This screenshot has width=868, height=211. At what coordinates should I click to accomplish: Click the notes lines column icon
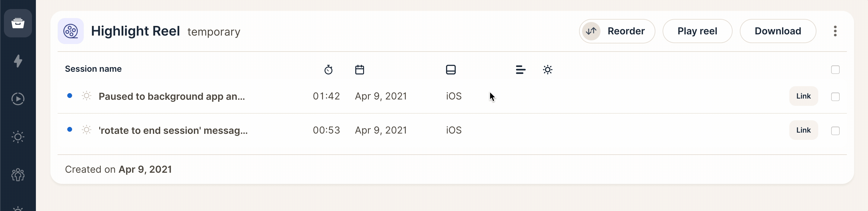[x=520, y=70]
